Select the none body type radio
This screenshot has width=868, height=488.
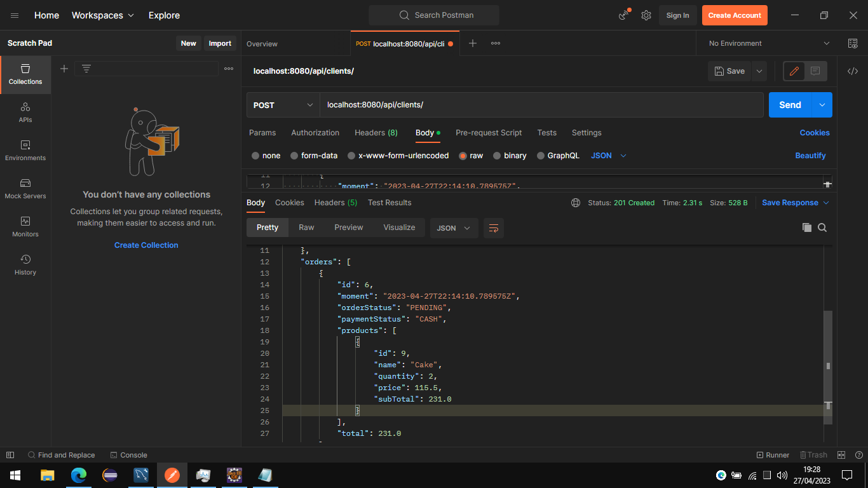click(255, 156)
